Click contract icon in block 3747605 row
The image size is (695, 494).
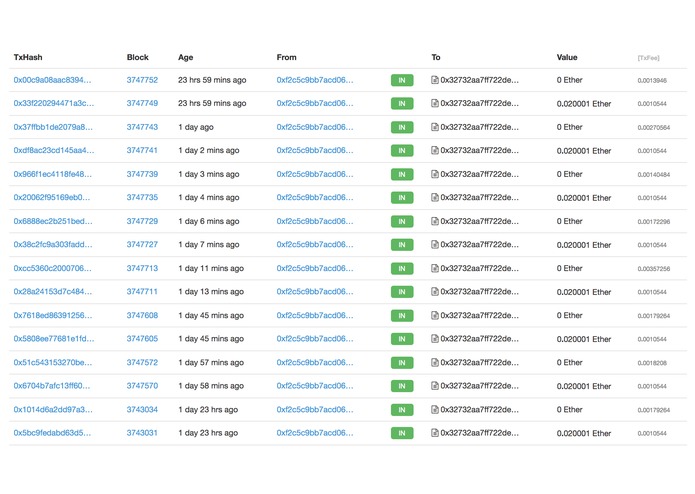tap(435, 339)
